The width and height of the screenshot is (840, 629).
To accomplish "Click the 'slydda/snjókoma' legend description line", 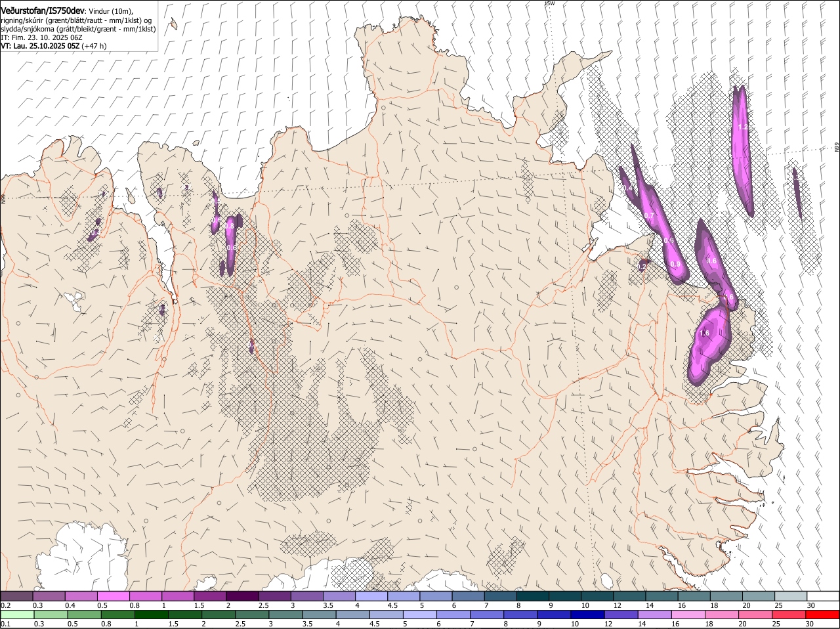I will 78,29.
